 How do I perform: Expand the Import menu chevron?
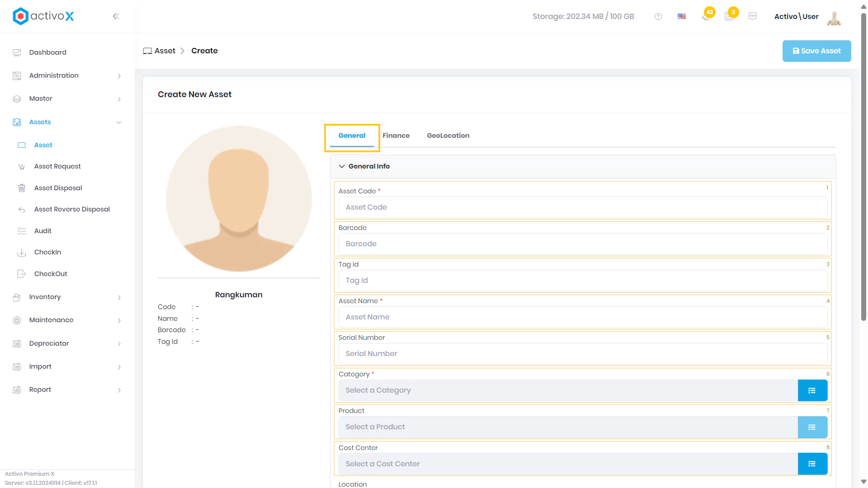point(119,367)
